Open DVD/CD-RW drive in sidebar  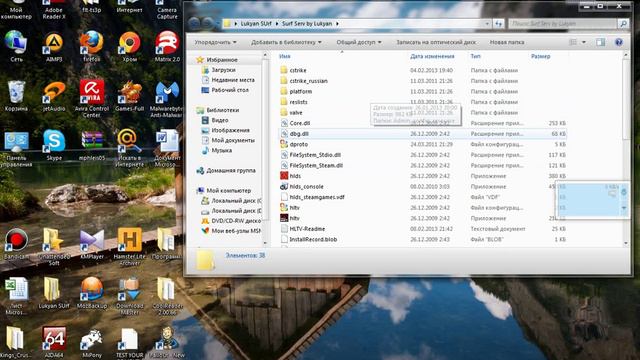click(x=236, y=221)
